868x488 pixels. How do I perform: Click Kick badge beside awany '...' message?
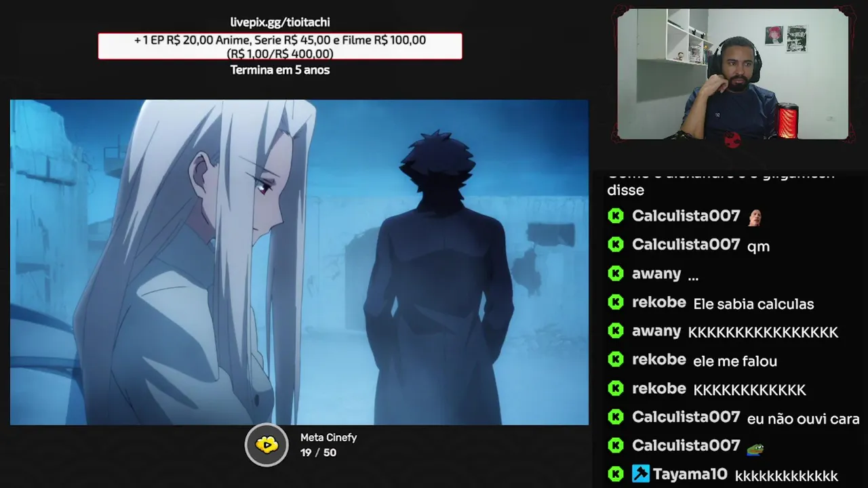pos(616,274)
